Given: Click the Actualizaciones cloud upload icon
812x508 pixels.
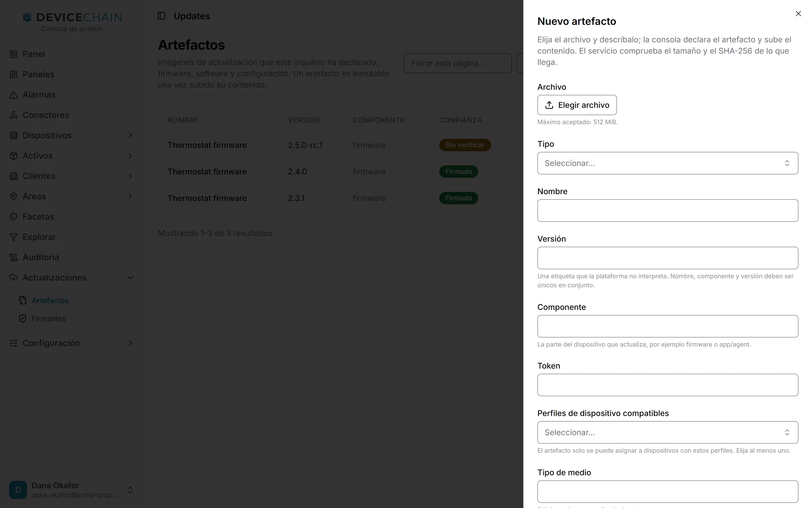Looking at the screenshot, I should (14, 278).
